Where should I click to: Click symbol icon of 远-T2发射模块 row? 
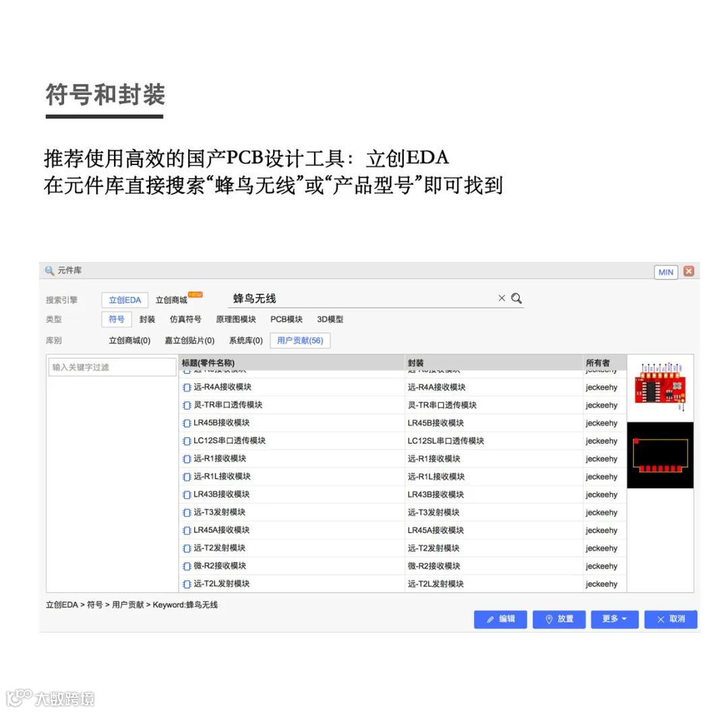click(187, 548)
